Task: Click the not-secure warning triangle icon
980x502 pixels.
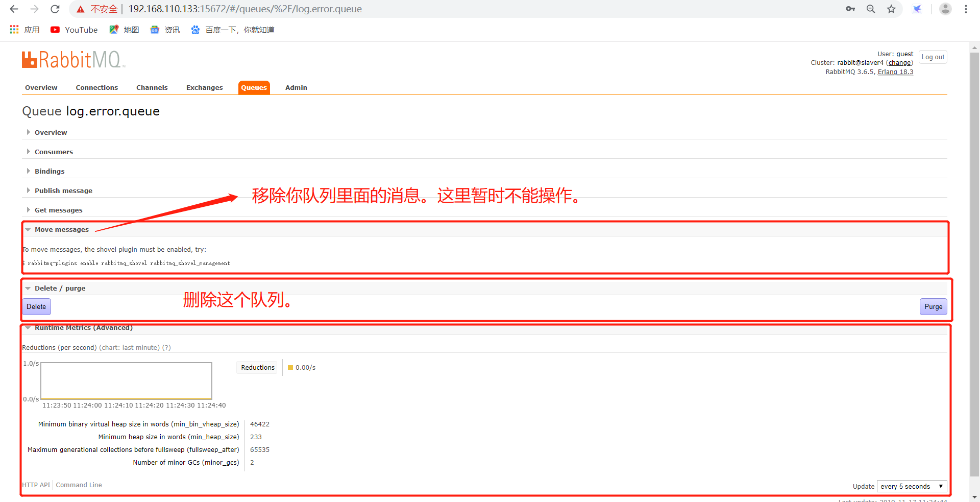Action: point(81,9)
